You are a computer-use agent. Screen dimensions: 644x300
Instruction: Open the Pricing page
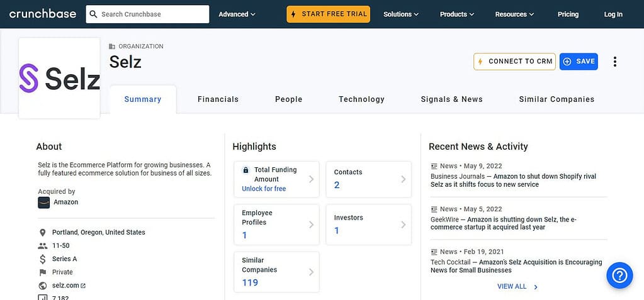click(568, 14)
